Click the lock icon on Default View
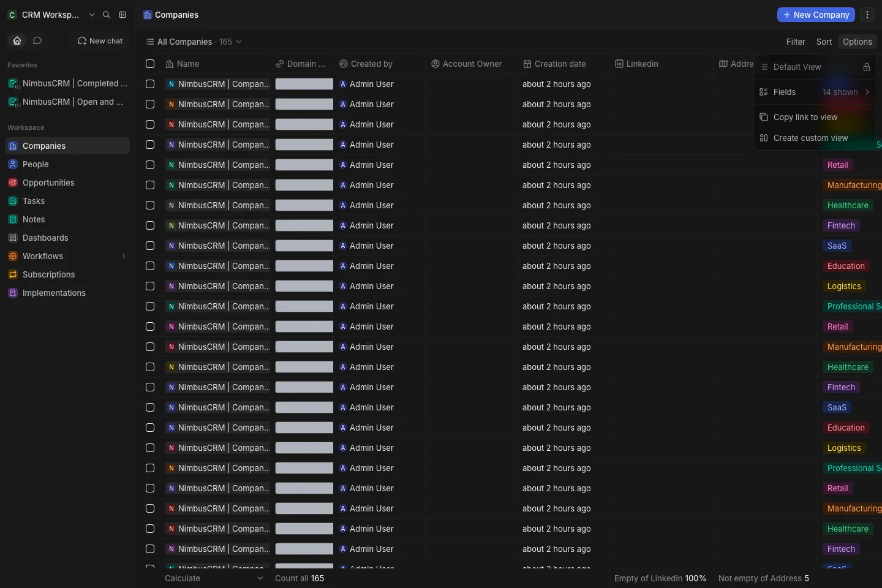The image size is (882, 588). click(867, 67)
